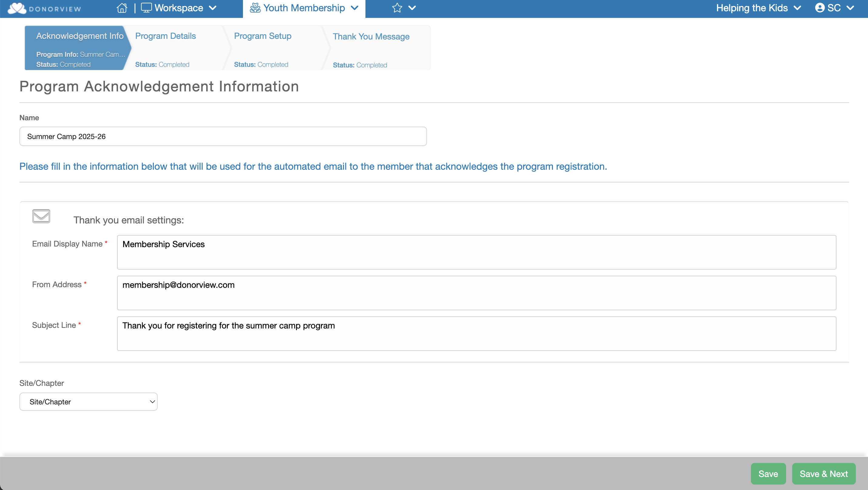Image resolution: width=868 pixels, height=490 pixels.
Task: Expand the Workspace dropdown chevron
Action: 213,8
